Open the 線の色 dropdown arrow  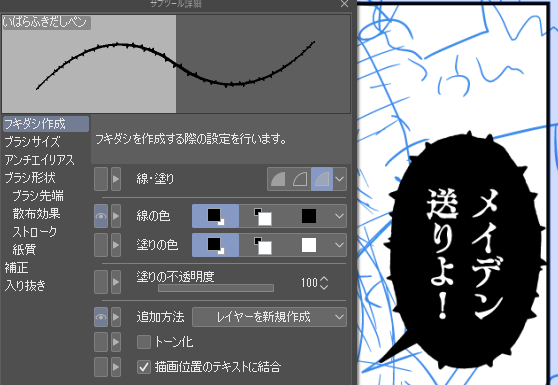point(339,216)
